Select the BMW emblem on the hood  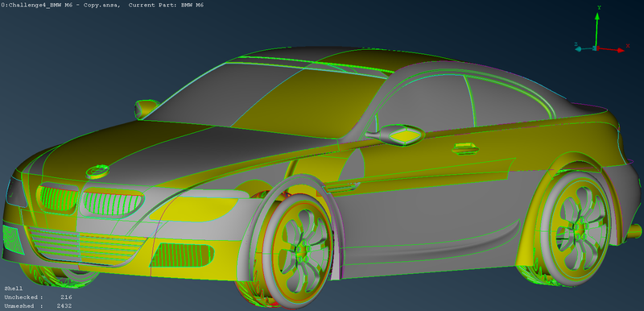[97, 171]
